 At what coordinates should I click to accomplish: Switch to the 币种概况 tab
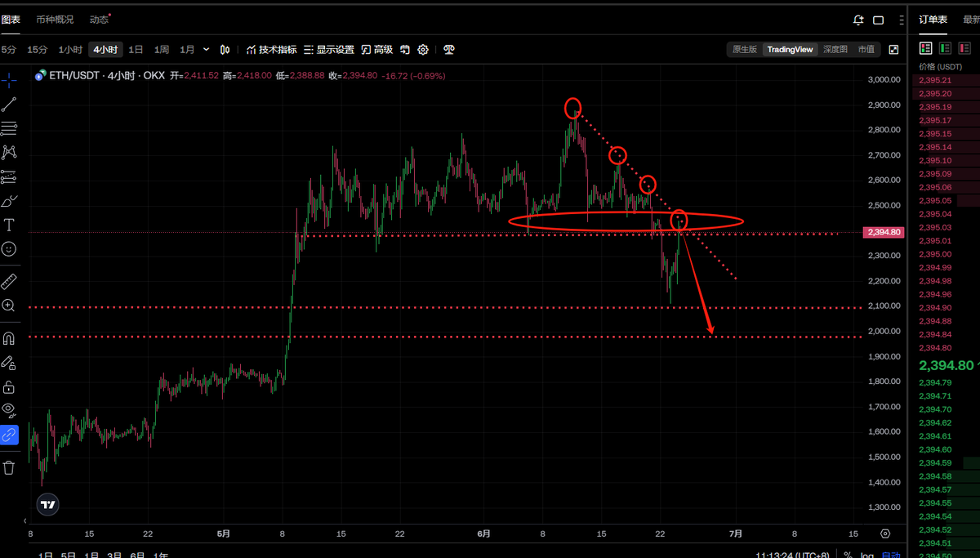click(55, 20)
